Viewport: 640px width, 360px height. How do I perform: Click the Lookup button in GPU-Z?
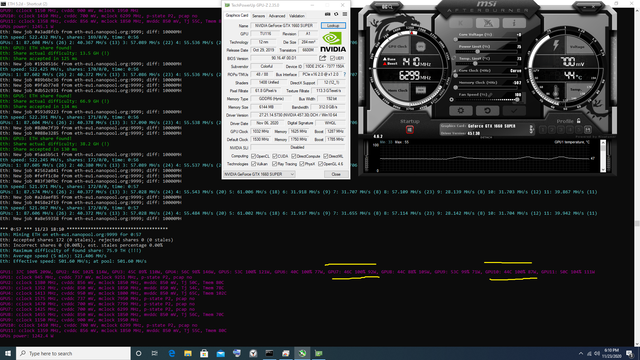coord(333,25)
